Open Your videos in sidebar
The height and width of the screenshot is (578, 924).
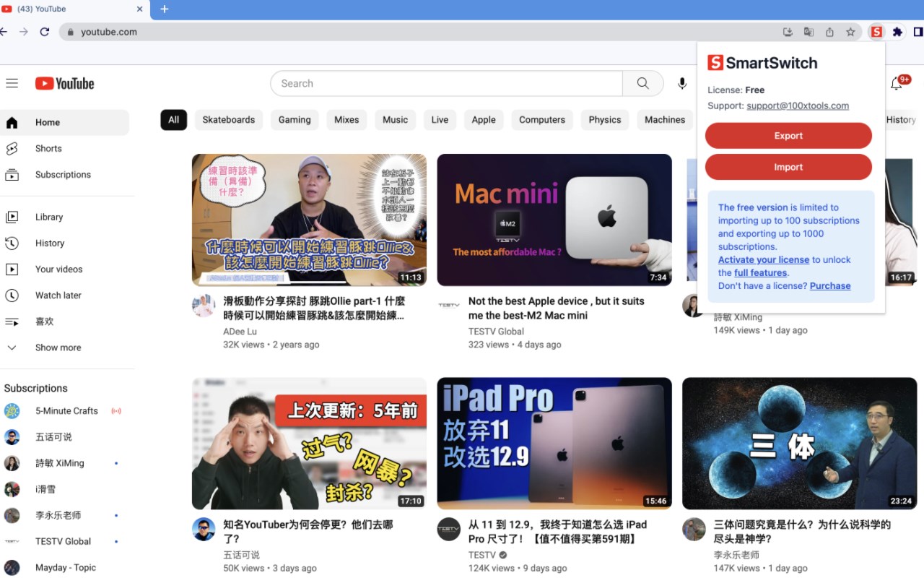coord(65,269)
